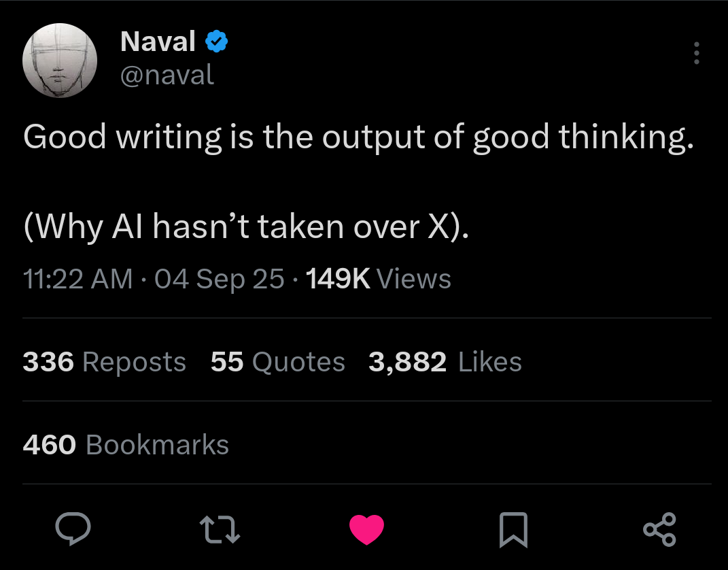The height and width of the screenshot is (570, 728).
Task: Open the share icon options
Action: coord(659,530)
